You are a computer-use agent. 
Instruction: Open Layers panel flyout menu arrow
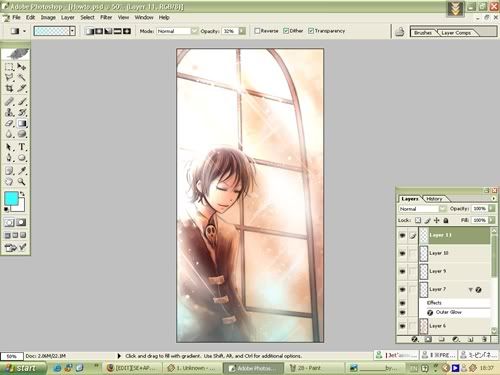494,198
